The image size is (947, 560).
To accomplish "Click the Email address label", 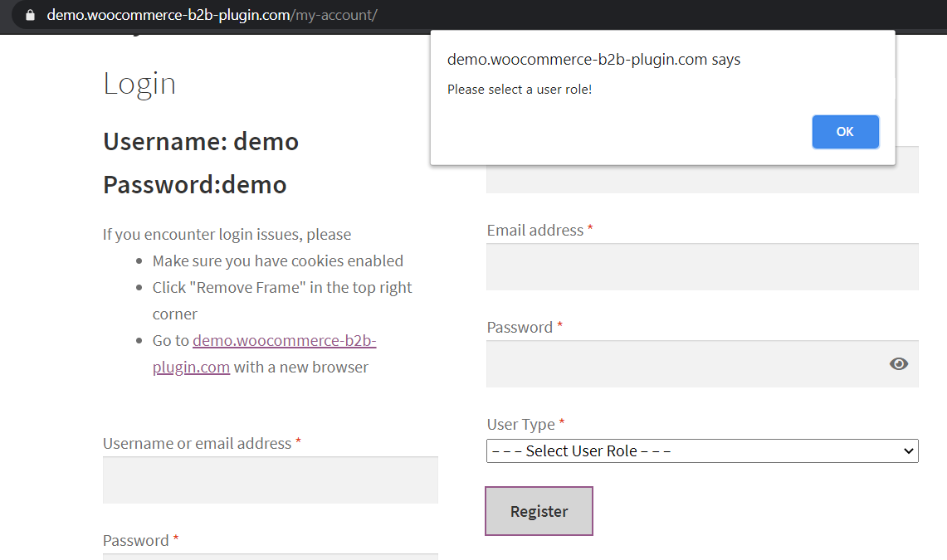I will tap(535, 231).
